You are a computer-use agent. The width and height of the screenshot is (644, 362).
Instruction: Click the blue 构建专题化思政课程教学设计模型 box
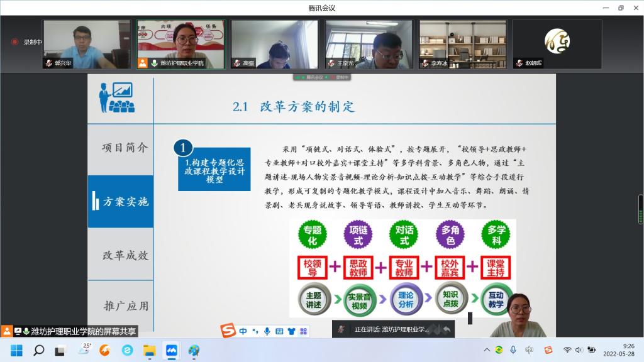214,169
